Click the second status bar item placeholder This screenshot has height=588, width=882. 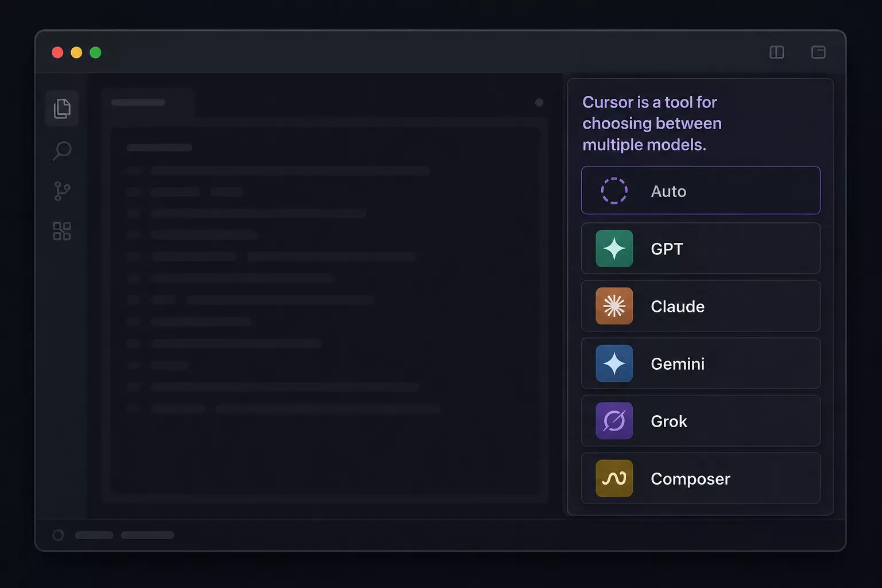point(148,535)
